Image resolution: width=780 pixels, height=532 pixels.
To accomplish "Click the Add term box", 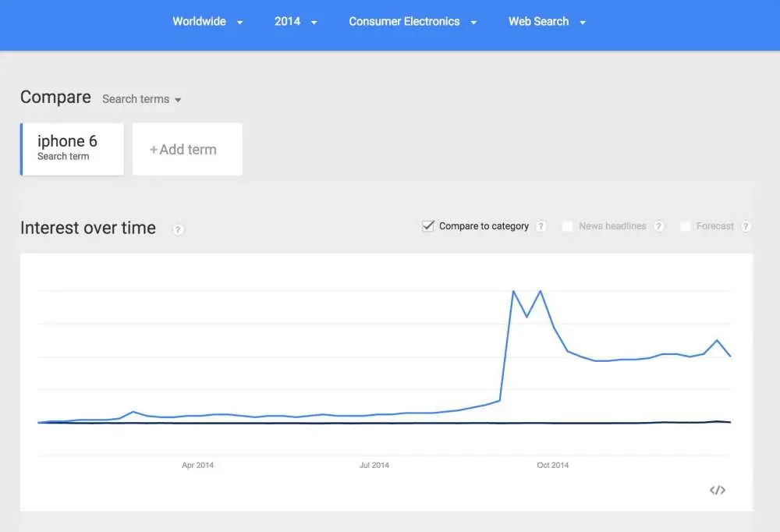I will [187, 149].
